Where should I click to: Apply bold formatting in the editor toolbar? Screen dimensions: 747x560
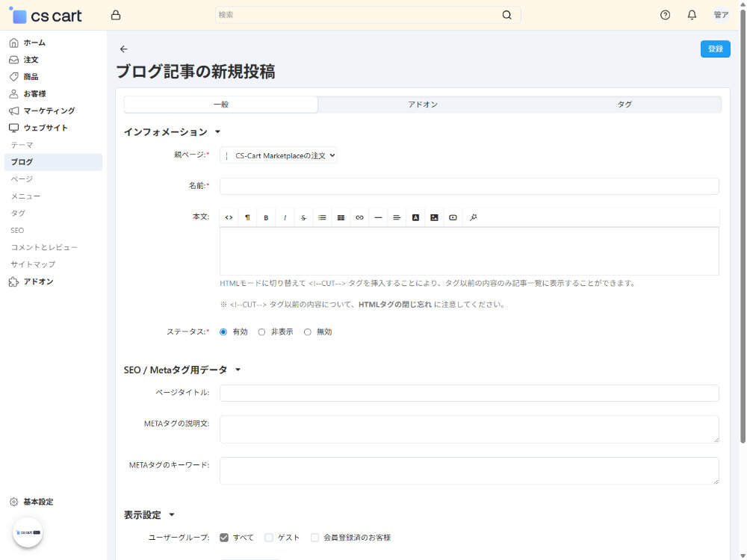pos(266,217)
